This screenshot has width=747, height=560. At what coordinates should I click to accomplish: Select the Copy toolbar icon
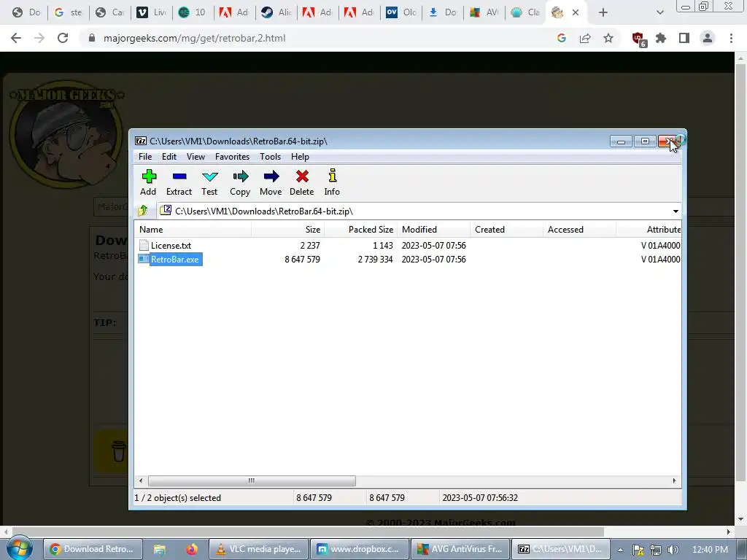(x=240, y=182)
